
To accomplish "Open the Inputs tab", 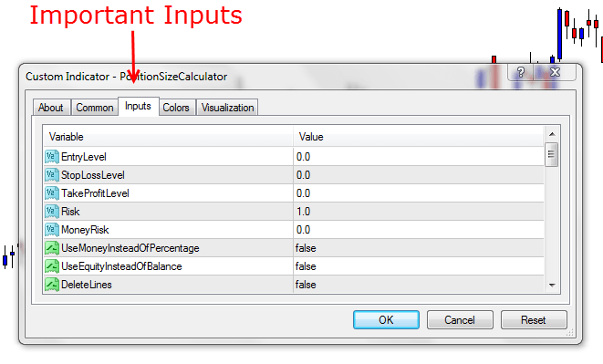I will pos(138,106).
